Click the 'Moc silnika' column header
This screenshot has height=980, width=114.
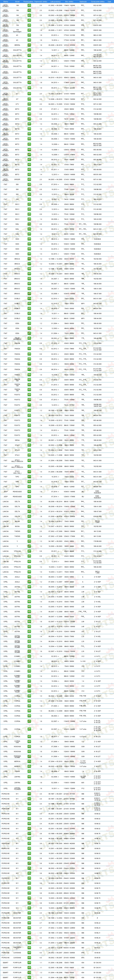pos(69,1)
